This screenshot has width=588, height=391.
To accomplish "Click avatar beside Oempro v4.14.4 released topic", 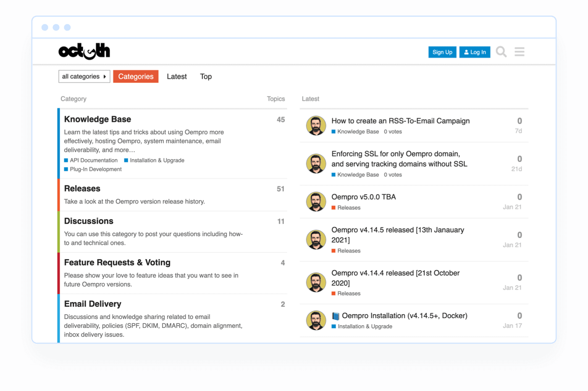I will point(316,282).
